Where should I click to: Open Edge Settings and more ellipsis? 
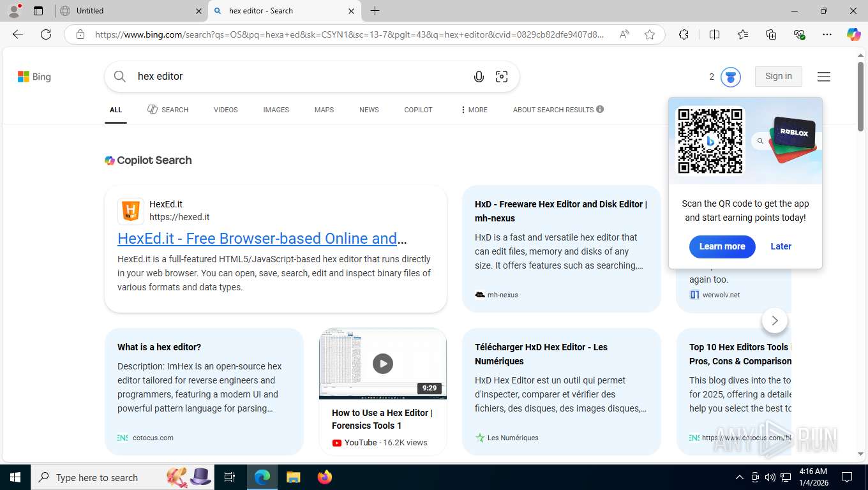click(827, 34)
